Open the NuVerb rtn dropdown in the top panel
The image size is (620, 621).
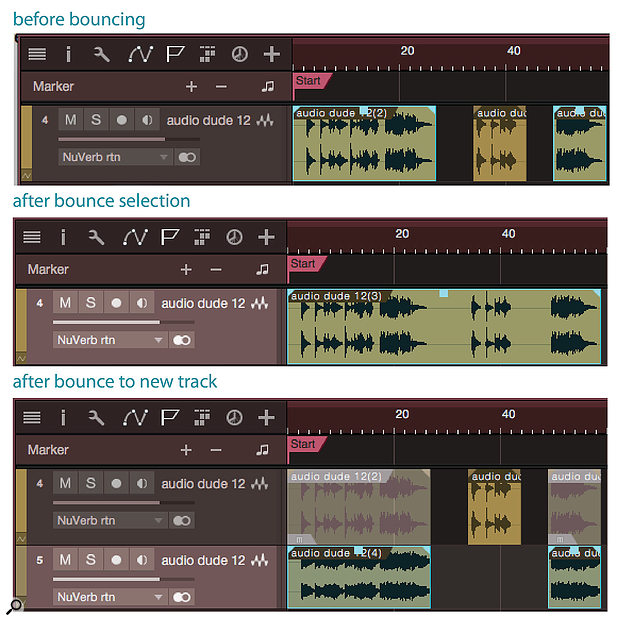(x=115, y=157)
